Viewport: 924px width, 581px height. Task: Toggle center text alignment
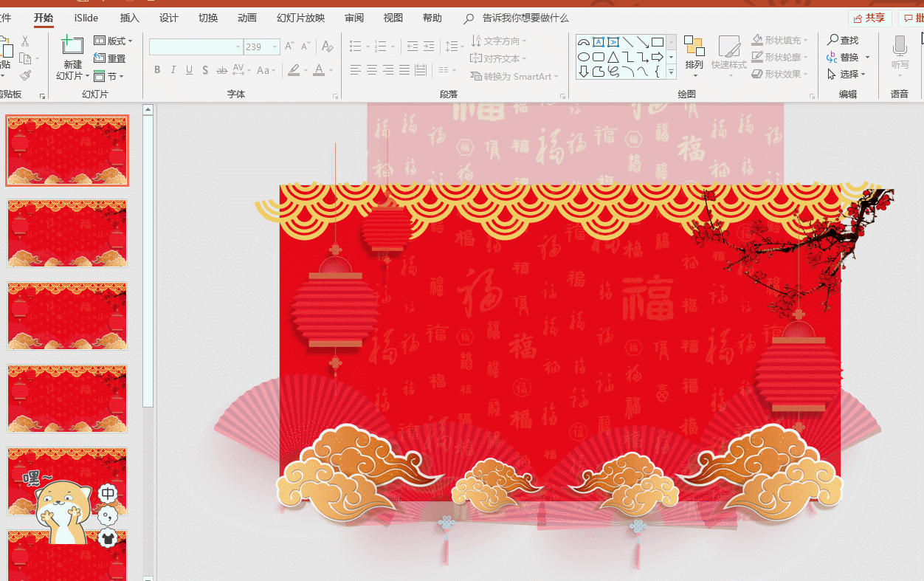(371, 69)
